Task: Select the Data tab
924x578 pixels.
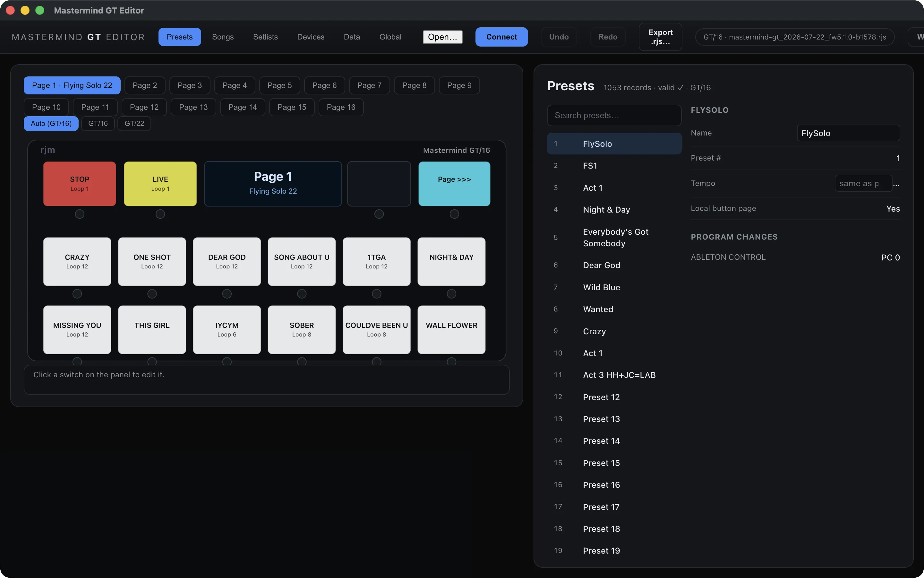Action: tap(352, 37)
